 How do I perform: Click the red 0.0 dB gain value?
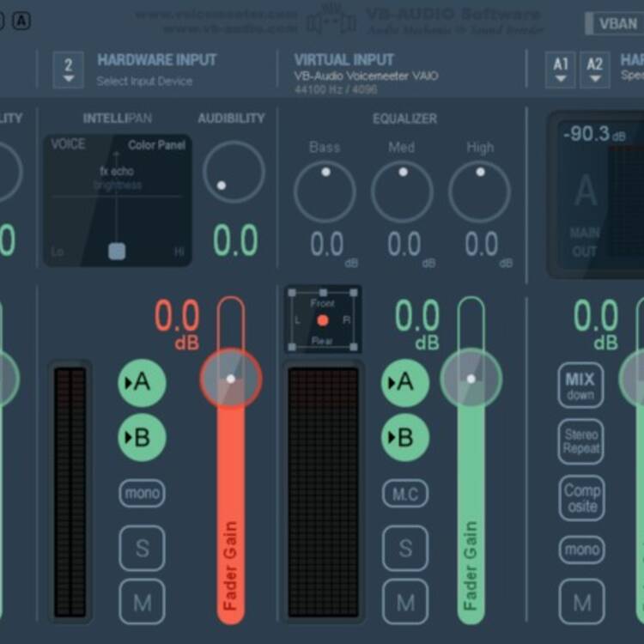click(178, 324)
